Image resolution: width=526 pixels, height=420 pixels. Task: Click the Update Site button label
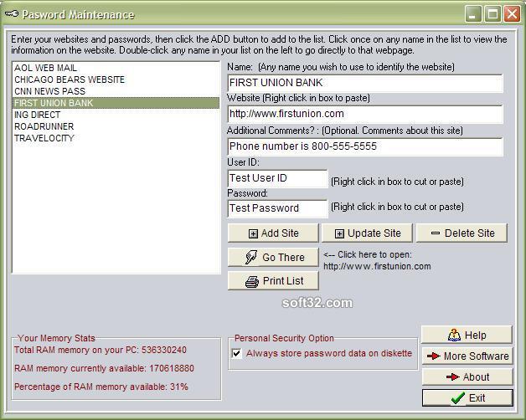coord(374,233)
